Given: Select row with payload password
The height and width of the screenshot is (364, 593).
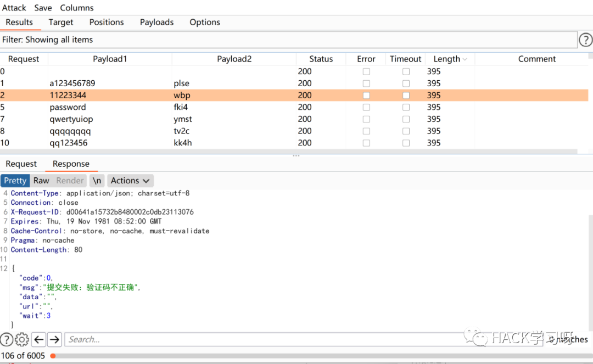Looking at the screenshot, I should pyautogui.click(x=294, y=108).
